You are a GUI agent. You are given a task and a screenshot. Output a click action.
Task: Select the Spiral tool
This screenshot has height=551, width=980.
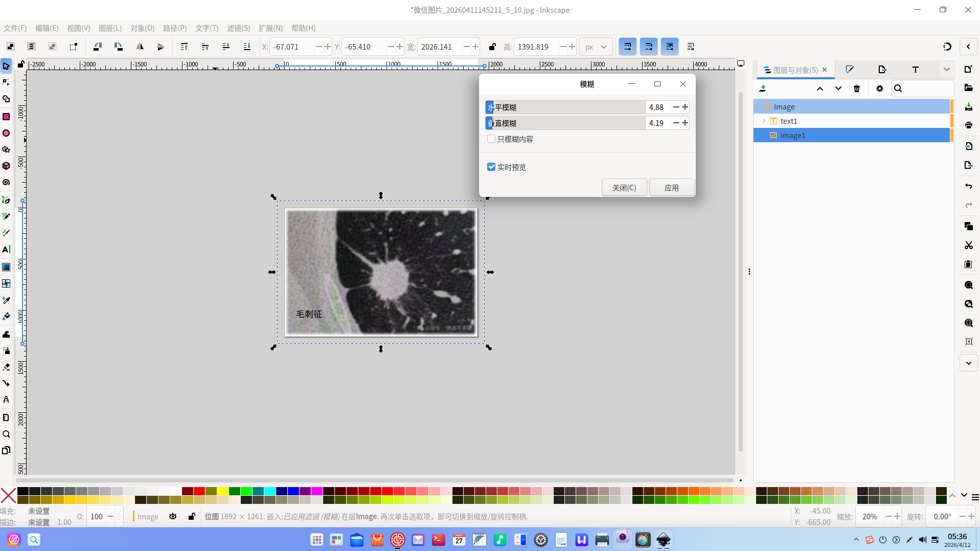pyautogui.click(x=6, y=182)
